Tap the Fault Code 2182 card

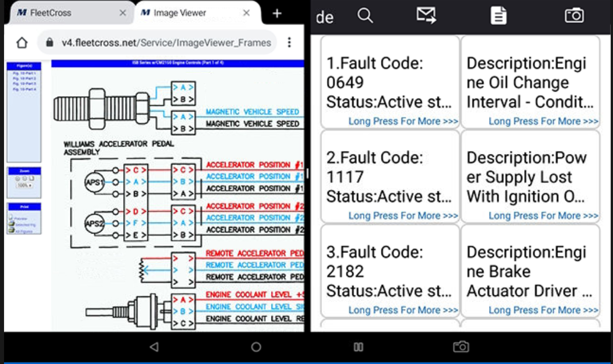click(390, 271)
